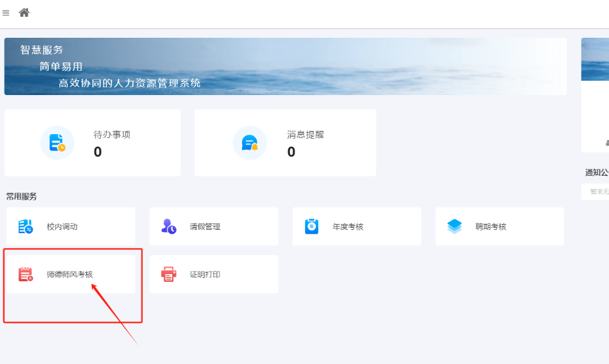Image resolution: width=609 pixels, height=364 pixels.
Task: Toggle the hamburger menu icon
Action: [x=6, y=13]
